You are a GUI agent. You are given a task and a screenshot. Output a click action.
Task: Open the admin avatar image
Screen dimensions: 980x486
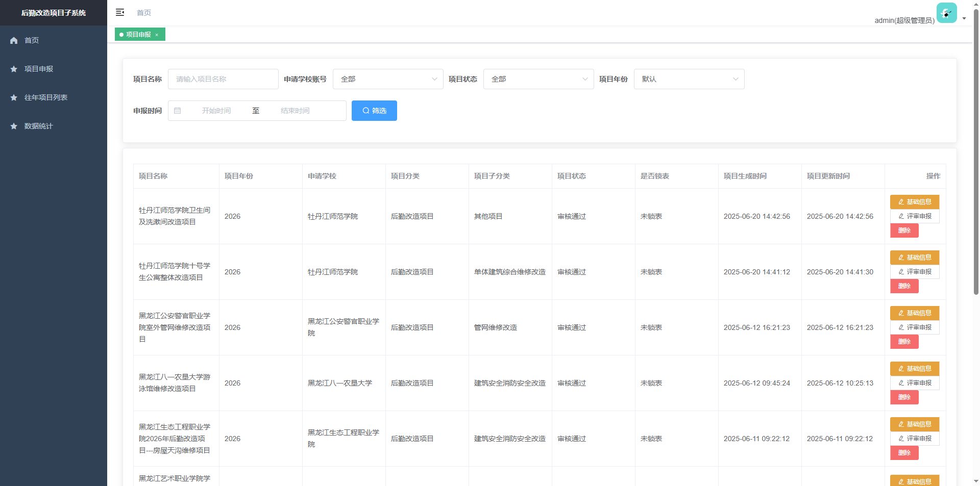click(946, 13)
